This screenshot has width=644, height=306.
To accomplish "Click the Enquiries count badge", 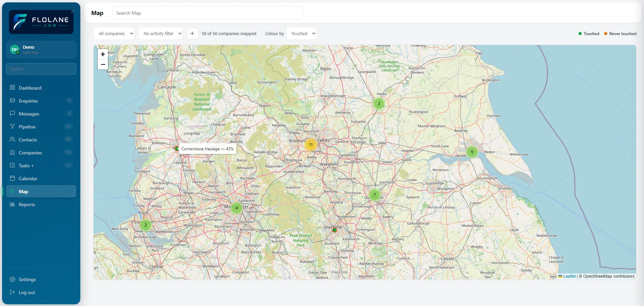I will click(x=69, y=101).
